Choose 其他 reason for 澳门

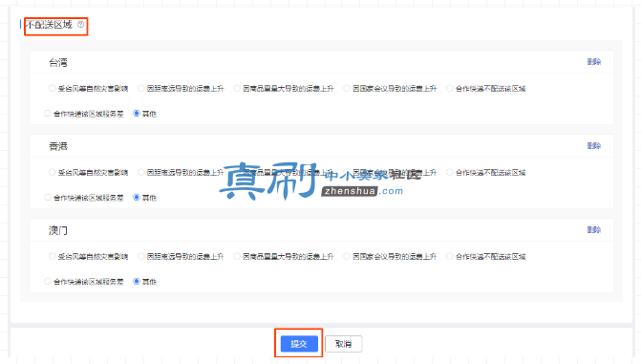pos(137,282)
